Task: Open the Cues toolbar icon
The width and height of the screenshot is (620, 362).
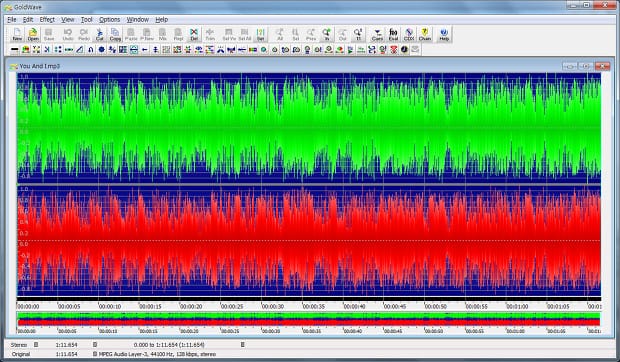Action: (x=377, y=34)
